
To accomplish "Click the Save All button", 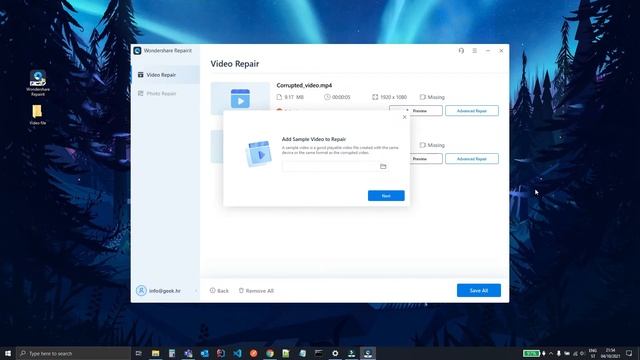I will (479, 290).
